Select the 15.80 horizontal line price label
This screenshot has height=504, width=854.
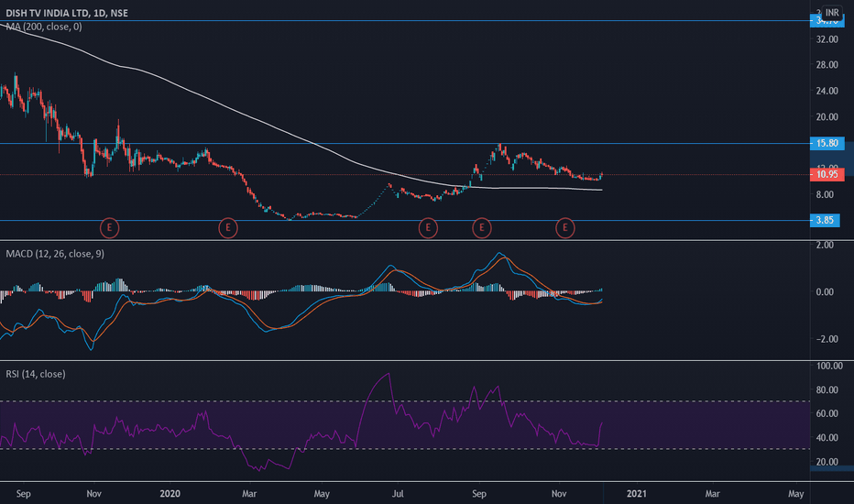827,143
